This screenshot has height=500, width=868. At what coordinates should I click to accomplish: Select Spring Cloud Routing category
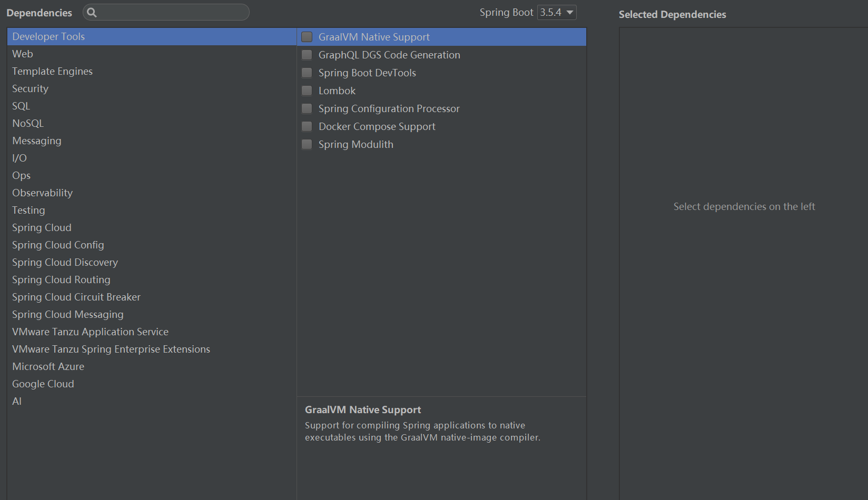pyautogui.click(x=152, y=279)
